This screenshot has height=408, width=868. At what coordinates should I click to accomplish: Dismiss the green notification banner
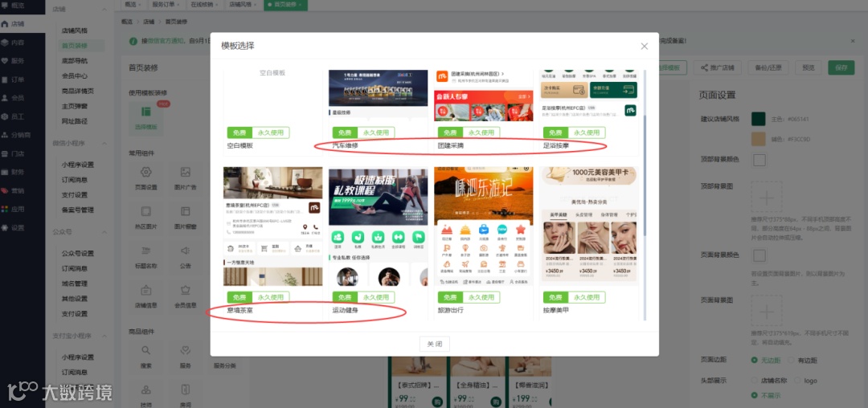click(x=853, y=41)
